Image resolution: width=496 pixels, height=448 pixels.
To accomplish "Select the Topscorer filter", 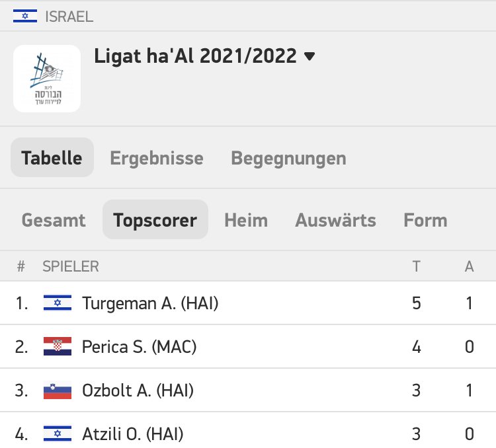I will coord(155,220).
